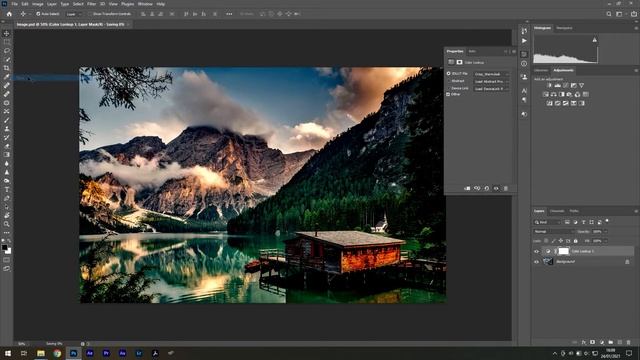This screenshot has width=640, height=360.
Task: Select the Lasso tool
Action: 7,51
